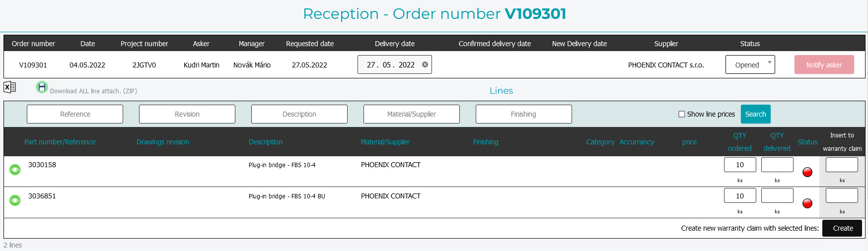Screen dimensions: 868x251
Task: Click the Notify asker button
Action: [x=824, y=64]
